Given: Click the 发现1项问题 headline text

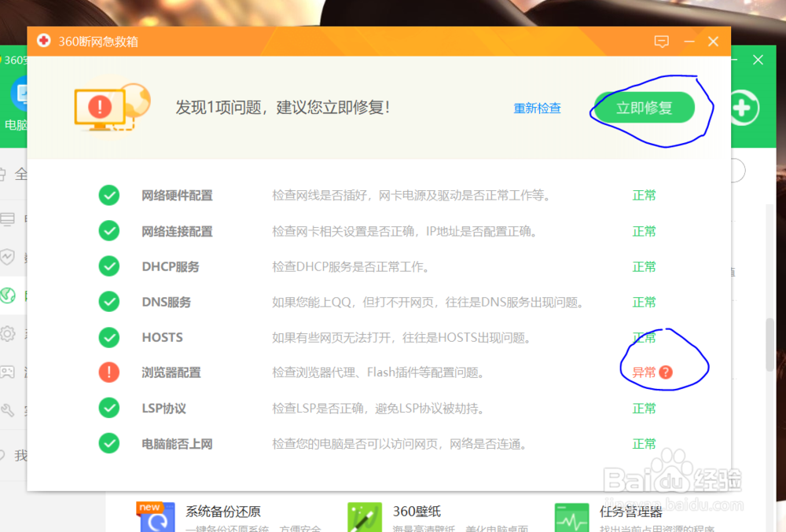Looking at the screenshot, I should 282,107.
